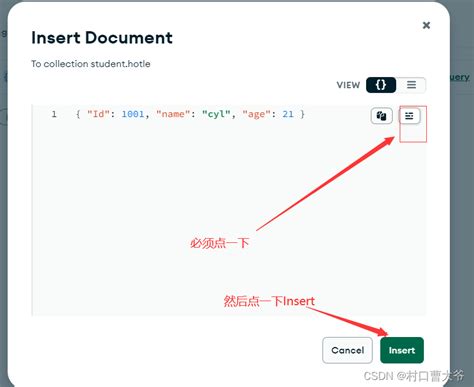
Task: Click line number 1 in the gutter
Action: click(x=54, y=114)
